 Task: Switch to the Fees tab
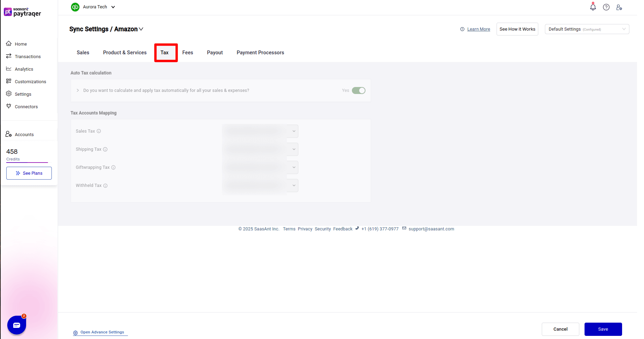click(x=187, y=53)
